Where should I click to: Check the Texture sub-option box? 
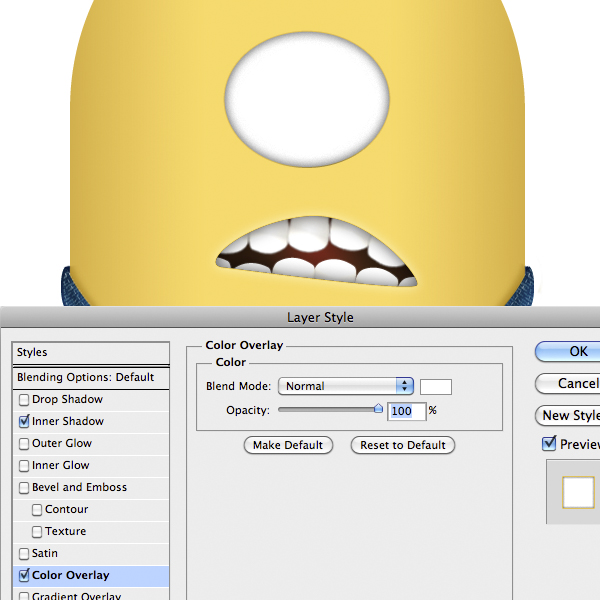tap(37, 532)
